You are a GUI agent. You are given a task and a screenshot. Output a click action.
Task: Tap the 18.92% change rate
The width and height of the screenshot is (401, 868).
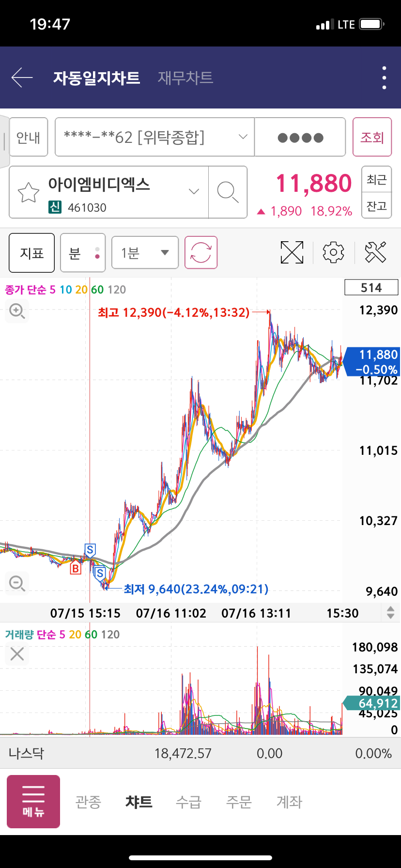coord(331,211)
